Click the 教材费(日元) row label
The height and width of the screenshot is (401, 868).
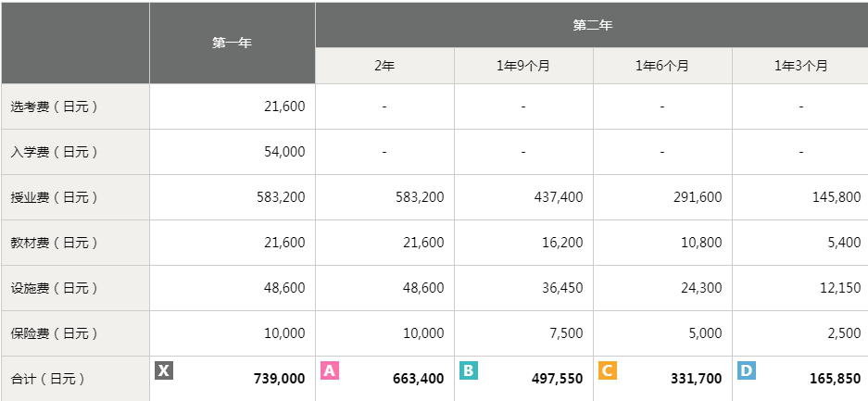(54, 243)
